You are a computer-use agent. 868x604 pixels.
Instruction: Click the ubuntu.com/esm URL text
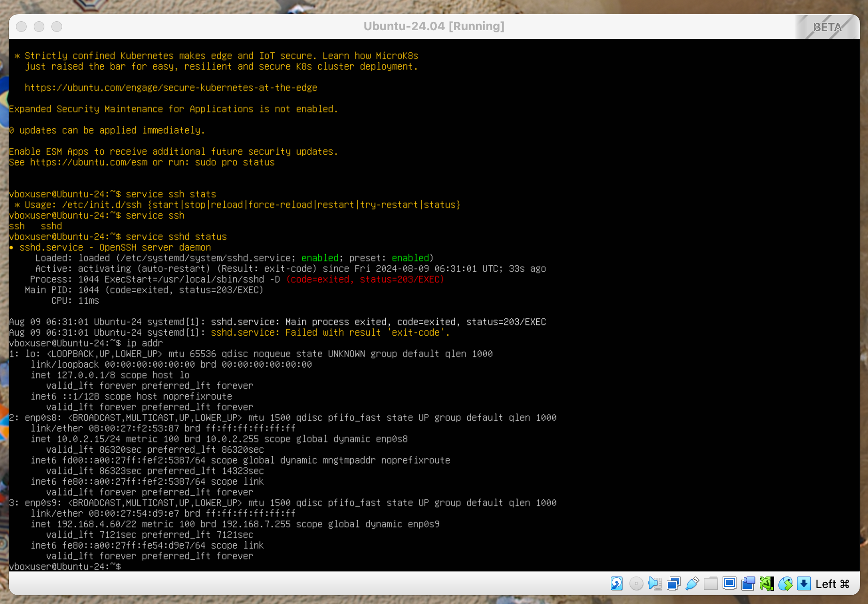coord(89,162)
